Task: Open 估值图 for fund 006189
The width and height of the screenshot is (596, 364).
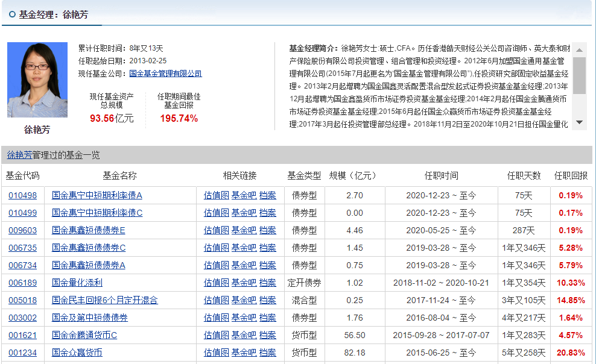Action: tap(217, 283)
